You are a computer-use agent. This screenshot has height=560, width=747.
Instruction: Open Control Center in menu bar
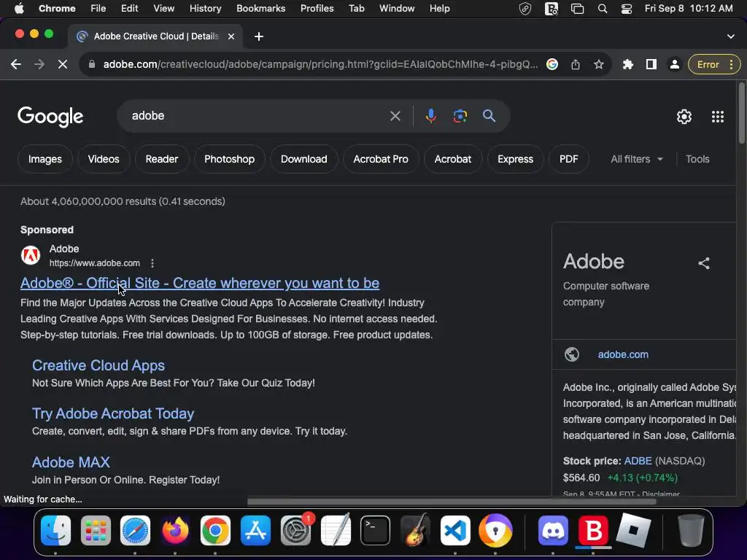click(x=627, y=9)
